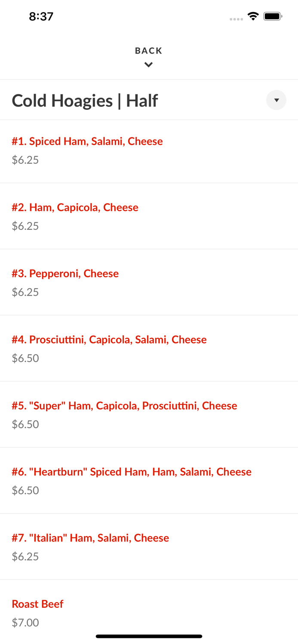Open the Roast Beef item
The height and width of the screenshot is (644, 298).
pyautogui.click(x=37, y=604)
